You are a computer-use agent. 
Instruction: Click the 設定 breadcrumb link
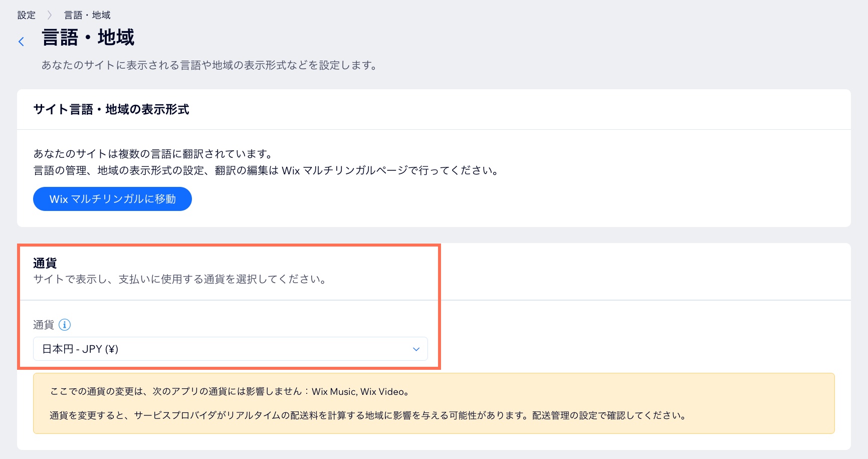pyautogui.click(x=27, y=15)
